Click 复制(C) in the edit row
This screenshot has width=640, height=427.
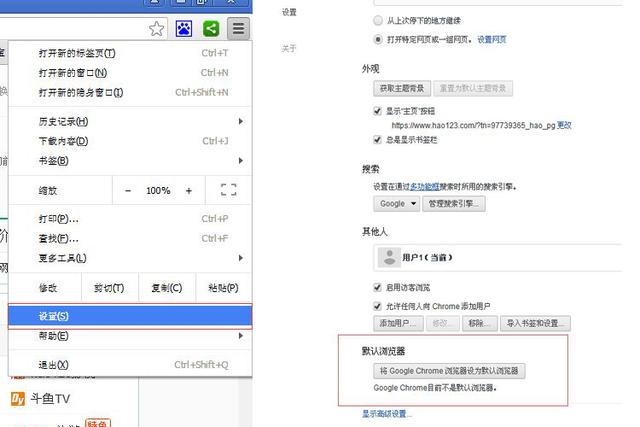coord(167,288)
